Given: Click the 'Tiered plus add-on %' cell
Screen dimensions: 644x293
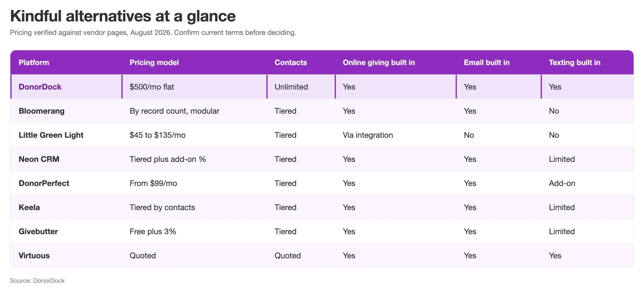Looking at the screenshot, I should 168,159.
